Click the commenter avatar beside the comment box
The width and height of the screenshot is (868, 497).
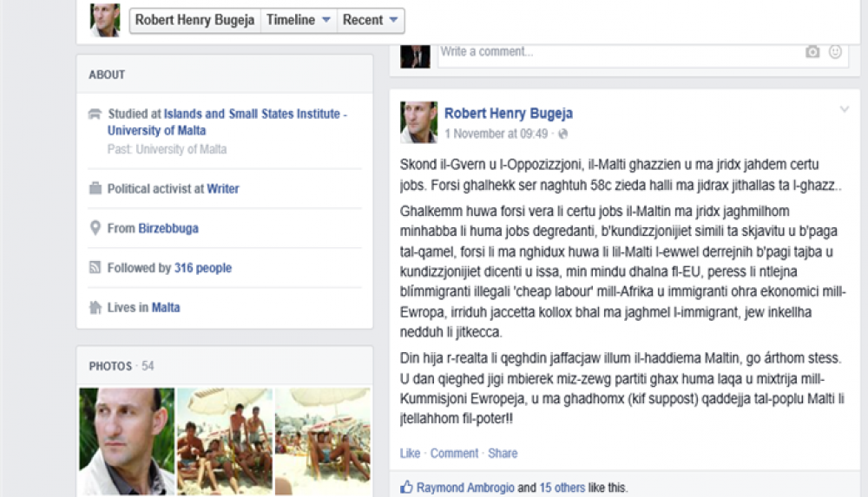415,56
